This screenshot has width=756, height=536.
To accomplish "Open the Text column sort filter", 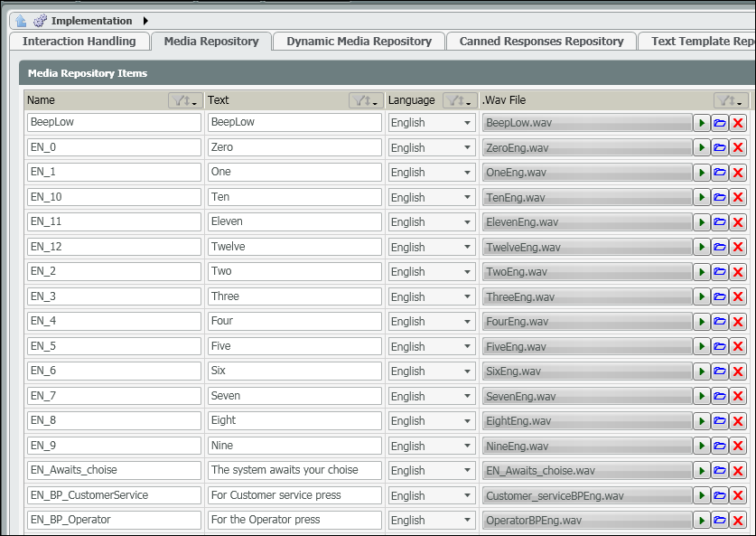I will tap(366, 100).
